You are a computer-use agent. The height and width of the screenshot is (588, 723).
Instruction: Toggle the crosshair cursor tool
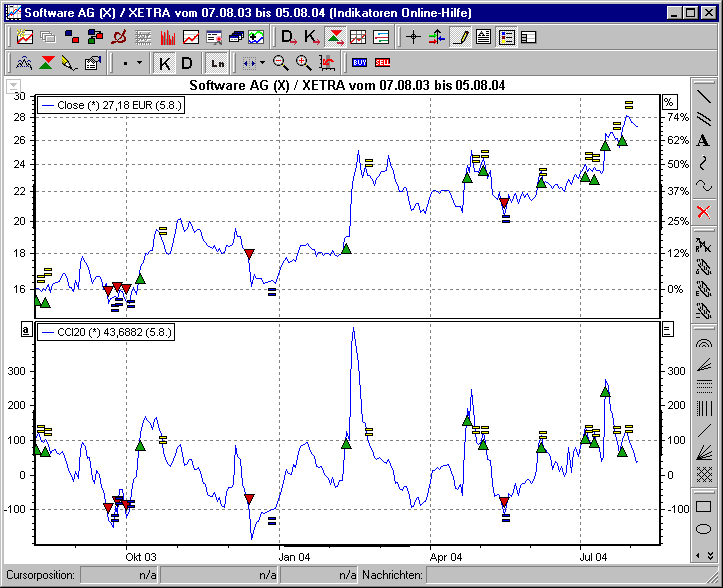coord(413,38)
